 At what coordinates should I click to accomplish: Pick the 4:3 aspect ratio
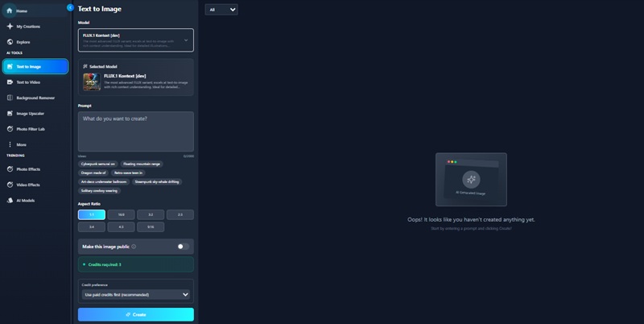point(122,227)
